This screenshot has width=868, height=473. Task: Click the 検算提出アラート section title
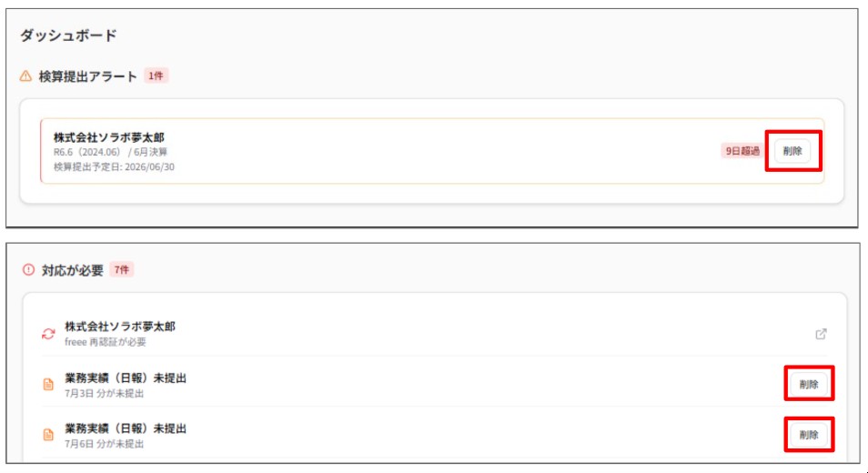click(x=87, y=76)
